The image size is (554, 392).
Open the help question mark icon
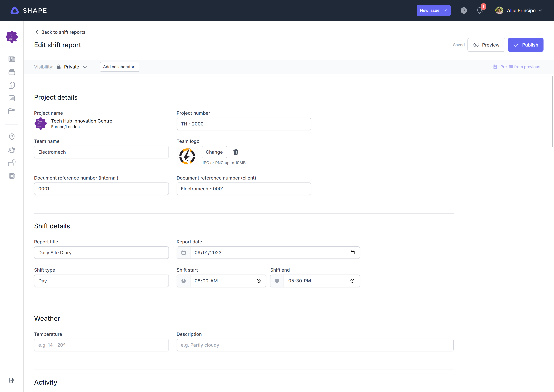pos(464,10)
